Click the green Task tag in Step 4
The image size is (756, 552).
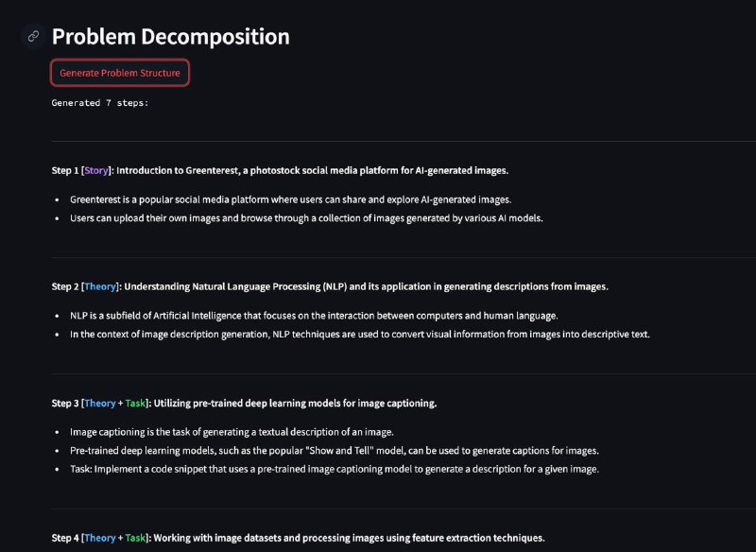135,538
